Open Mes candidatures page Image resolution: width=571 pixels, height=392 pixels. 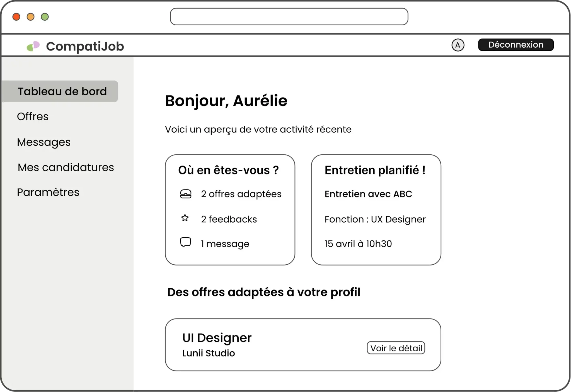click(66, 167)
